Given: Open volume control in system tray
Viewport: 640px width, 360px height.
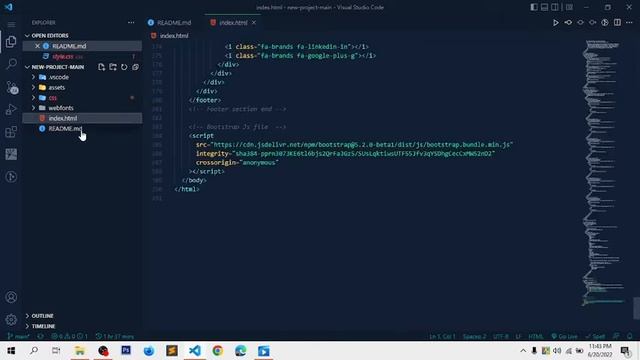Looking at the screenshot, I should (557, 351).
